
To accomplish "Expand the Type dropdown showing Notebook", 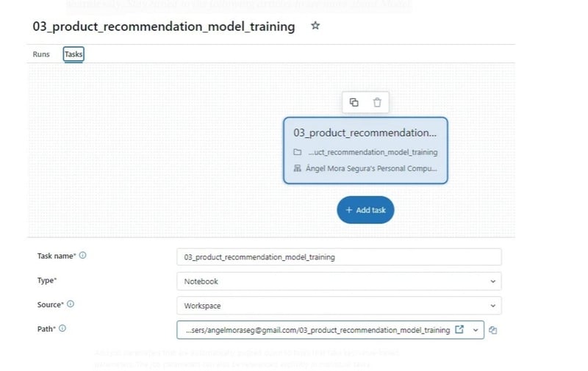I will pyautogui.click(x=492, y=281).
